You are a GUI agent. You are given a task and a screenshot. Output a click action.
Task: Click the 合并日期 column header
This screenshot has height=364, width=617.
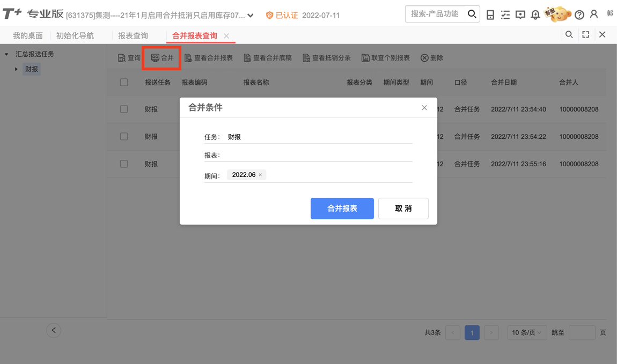504,83
